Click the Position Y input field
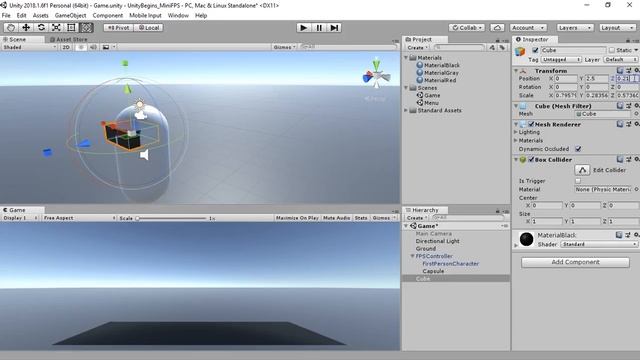Viewport: 640px width, 360px height. coord(597,78)
